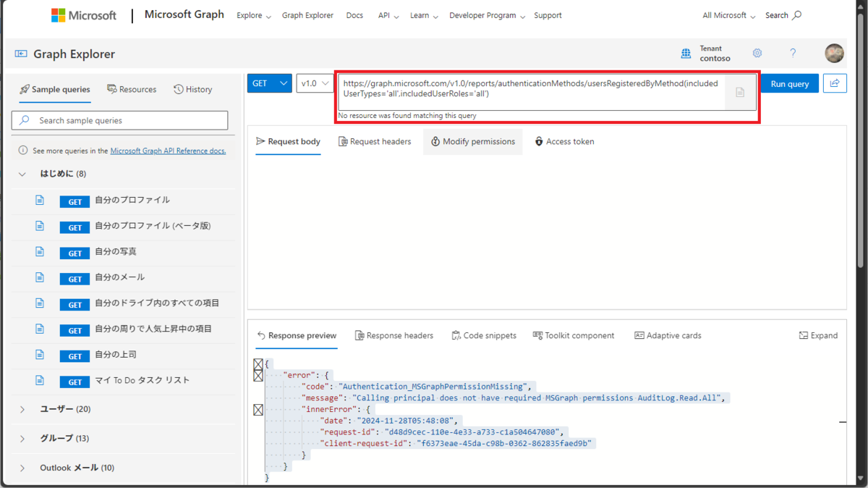Click document icon beside 自分のプロファイル
This screenshot has height=488, width=868.
[x=40, y=201]
